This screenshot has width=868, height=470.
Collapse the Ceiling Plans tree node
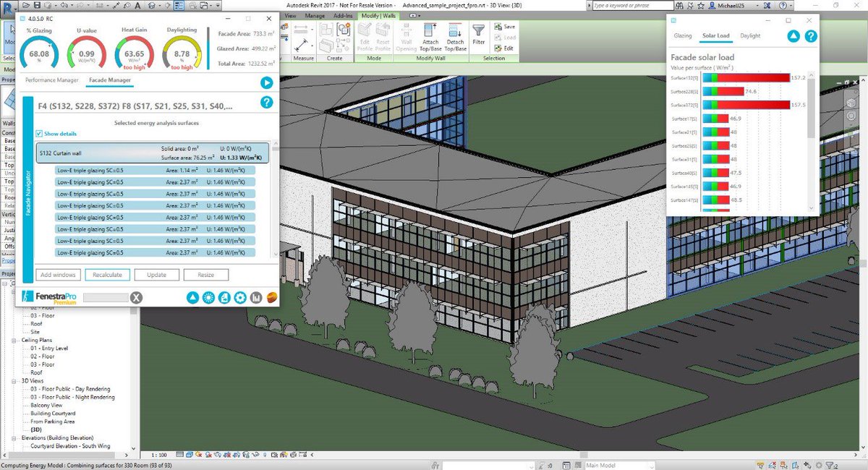click(14, 340)
